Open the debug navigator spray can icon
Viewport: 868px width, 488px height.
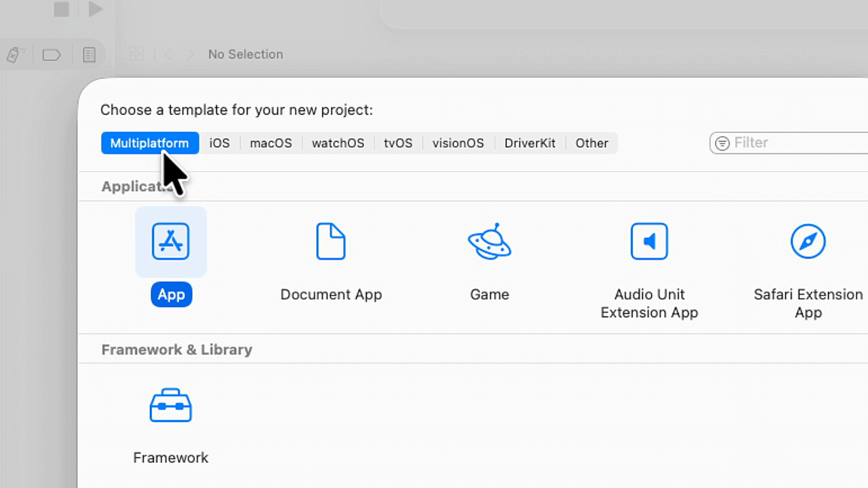(14, 54)
